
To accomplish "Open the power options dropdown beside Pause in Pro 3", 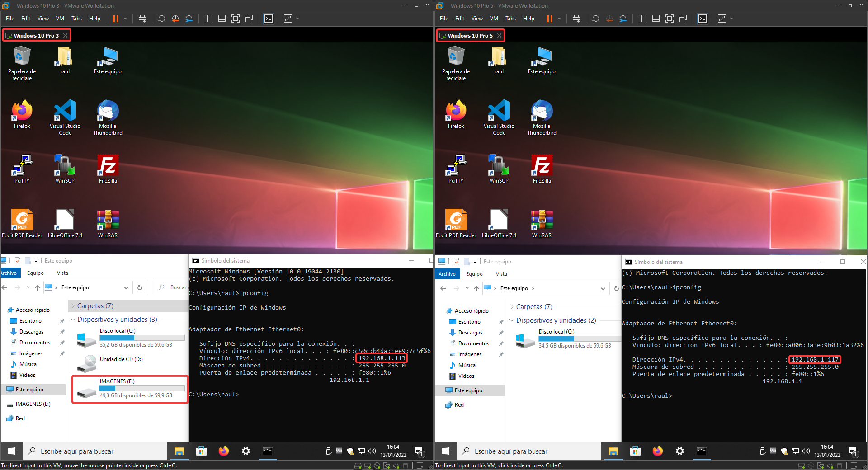I will point(125,19).
